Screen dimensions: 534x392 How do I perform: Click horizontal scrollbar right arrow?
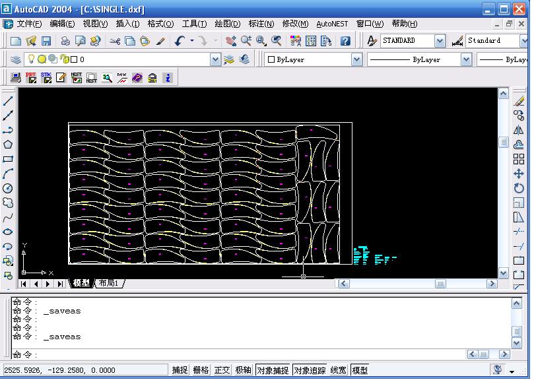coord(492,284)
